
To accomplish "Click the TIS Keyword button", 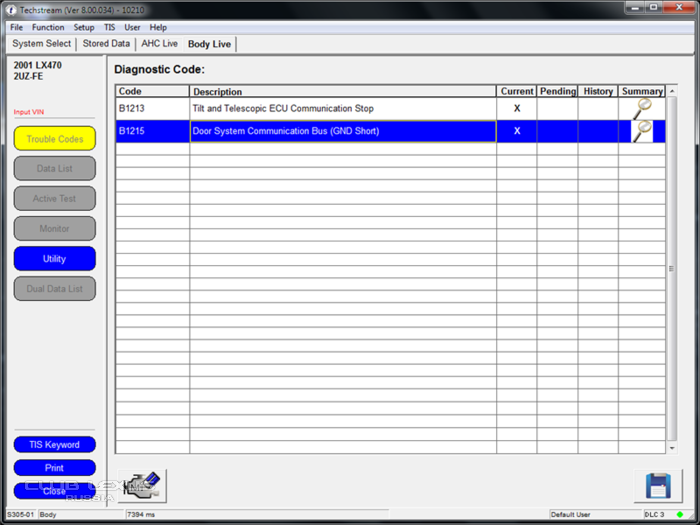I will (x=55, y=444).
